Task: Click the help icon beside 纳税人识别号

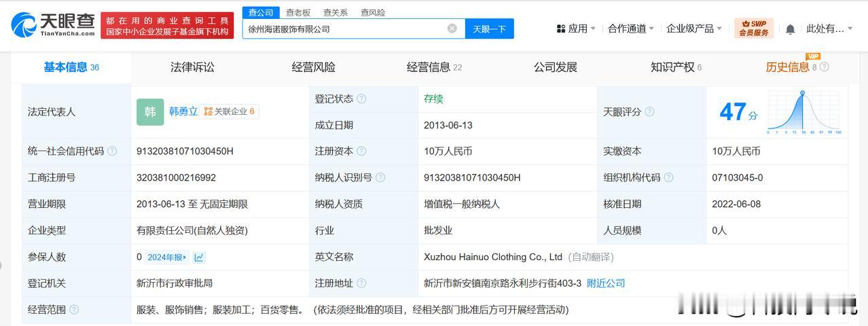Action: tap(380, 177)
